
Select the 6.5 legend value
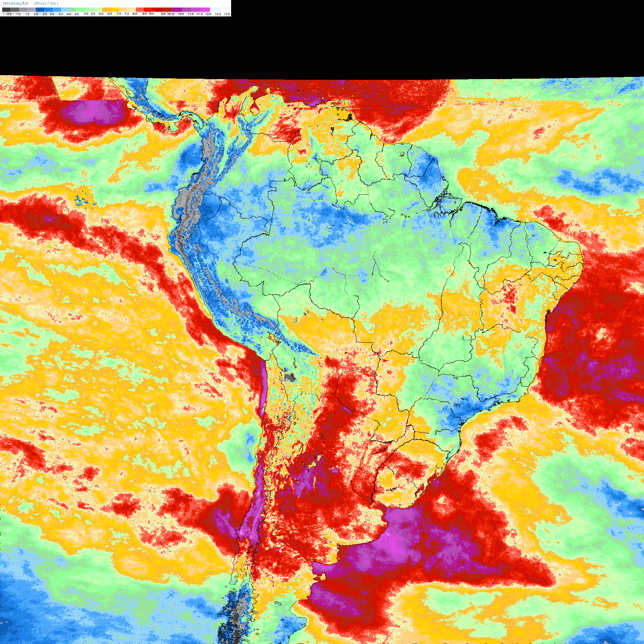pyautogui.click(x=110, y=14)
